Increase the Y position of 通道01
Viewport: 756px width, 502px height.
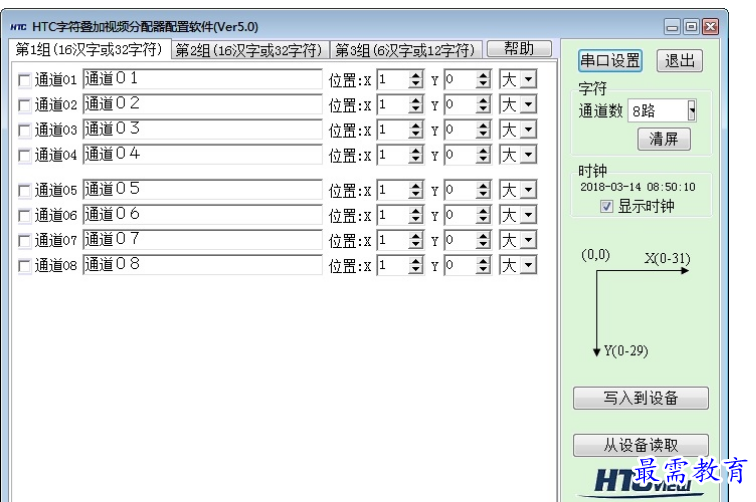click(483, 75)
